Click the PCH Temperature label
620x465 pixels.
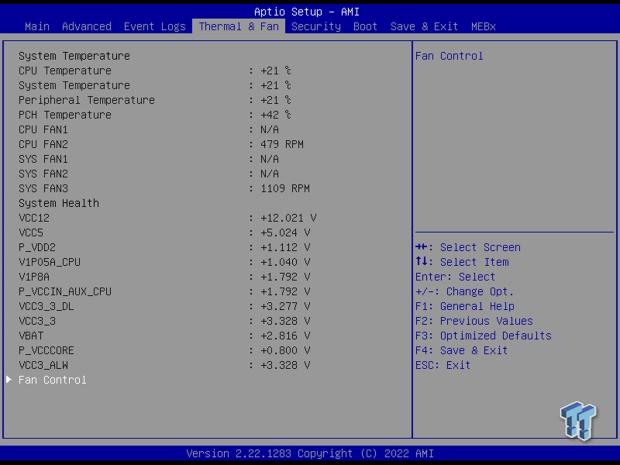65,115
